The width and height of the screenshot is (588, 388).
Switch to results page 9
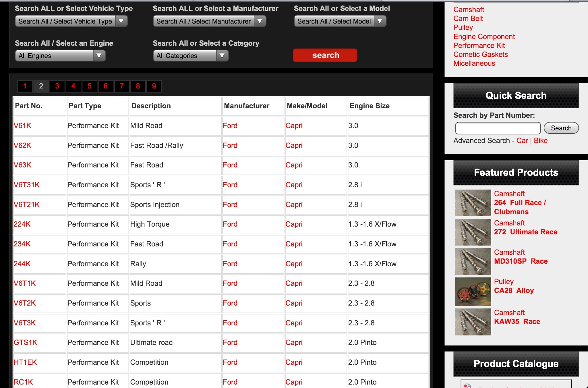pyautogui.click(x=154, y=86)
